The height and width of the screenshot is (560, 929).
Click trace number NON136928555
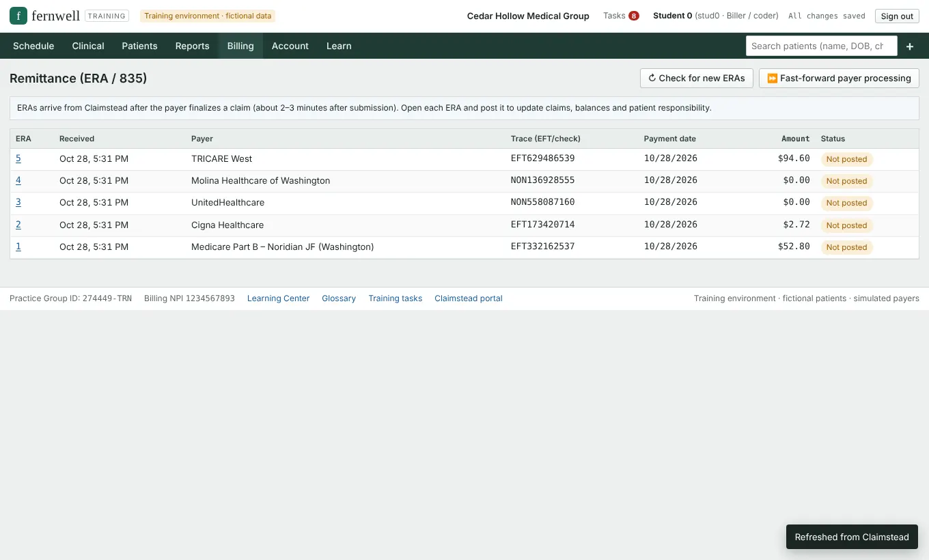(543, 180)
